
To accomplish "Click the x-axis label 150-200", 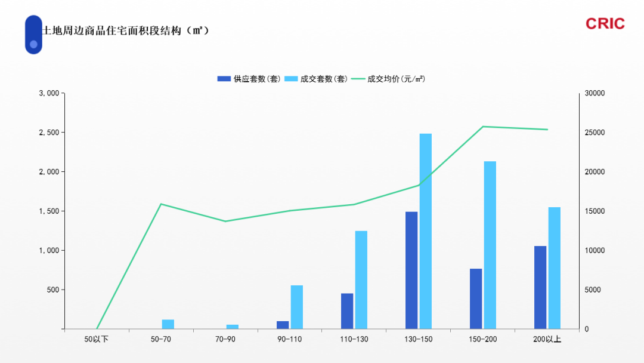I will coord(483,339).
